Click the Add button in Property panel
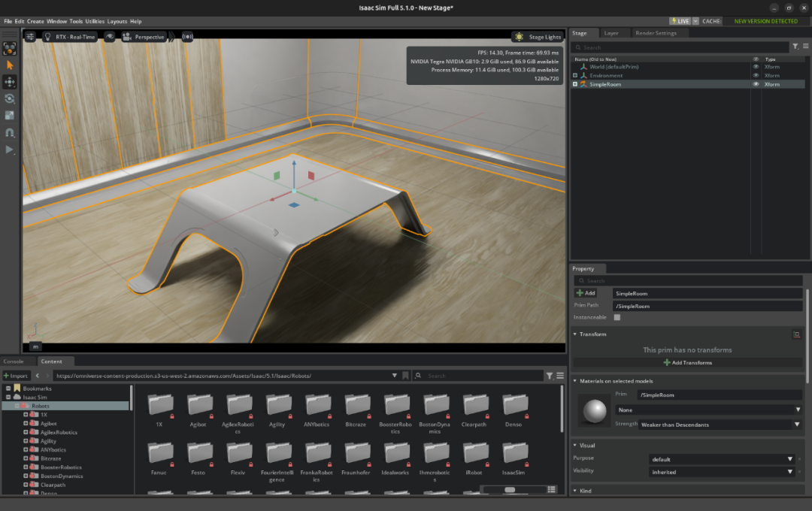This screenshot has height=511, width=812. click(x=586, y=293)
